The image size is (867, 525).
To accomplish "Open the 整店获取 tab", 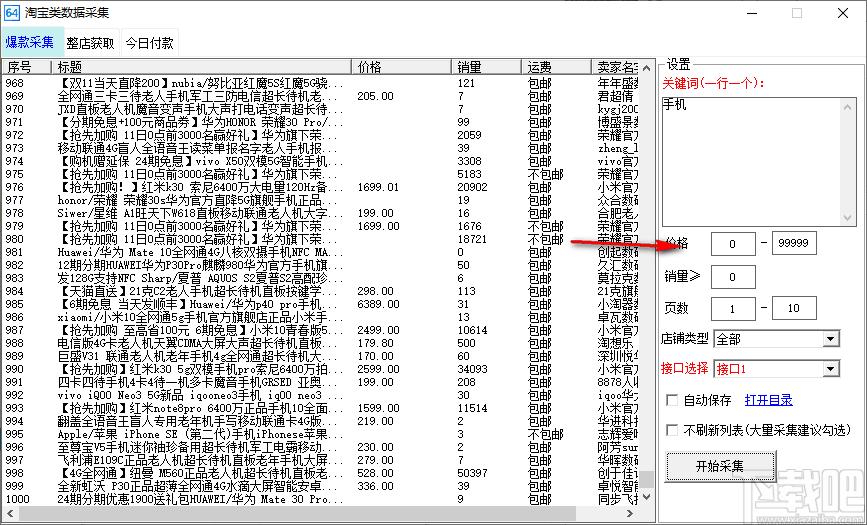I will click(x=91, y=43).
